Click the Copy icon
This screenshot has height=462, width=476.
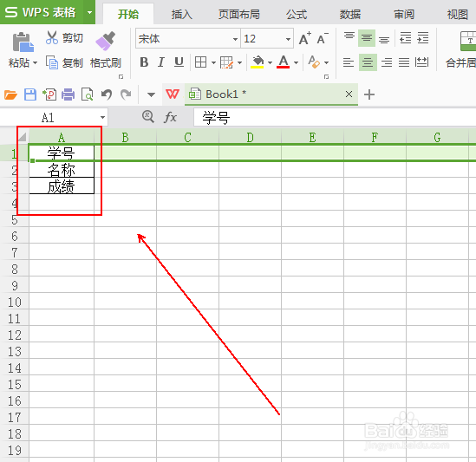[52, 62]
